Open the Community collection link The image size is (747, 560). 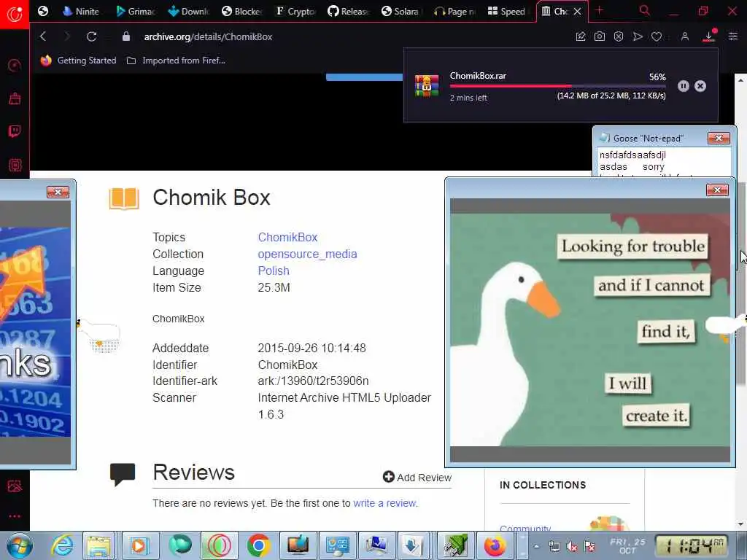coord(525,528)
